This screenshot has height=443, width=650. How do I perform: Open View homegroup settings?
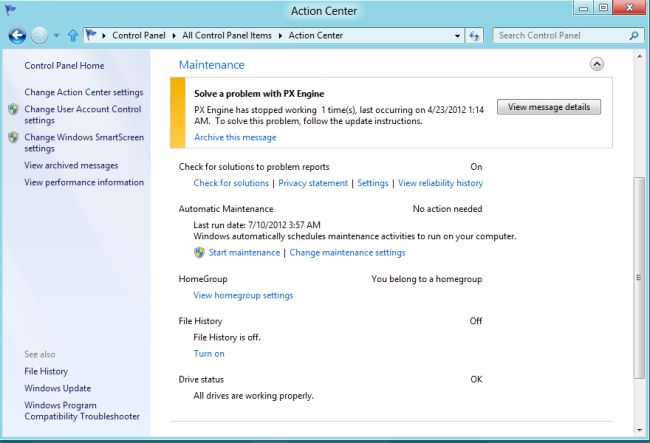[x=243, y=295]
